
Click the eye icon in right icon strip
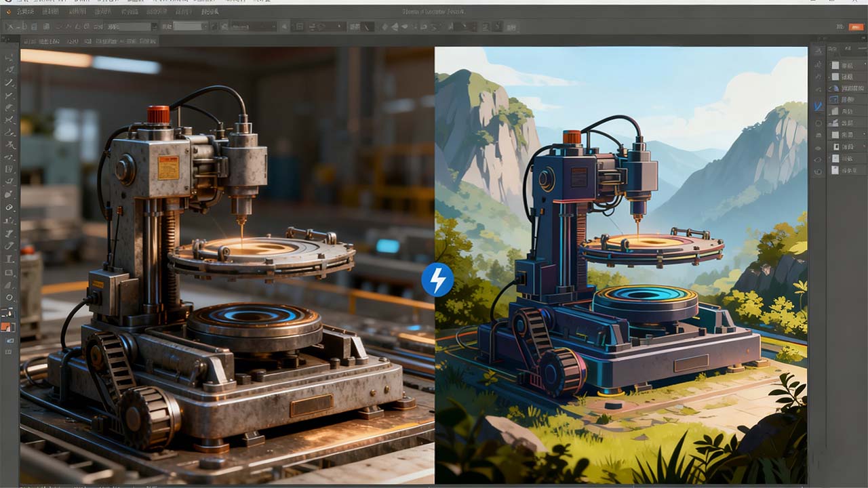[x=818, y=148]
